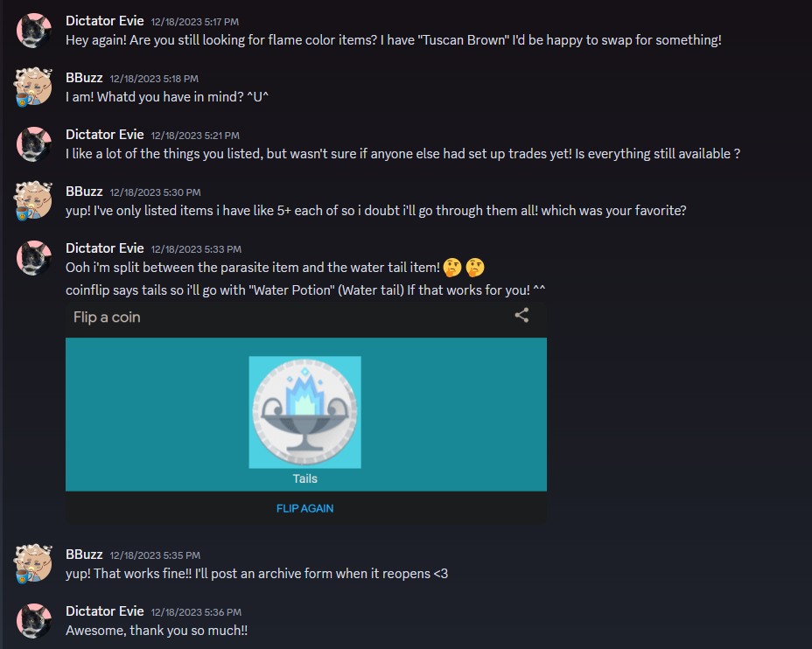Click username Dictator Evie on the 5:17 PM message
The height and width of the screenshot is (649, 812).
click(x=105, y=21)
